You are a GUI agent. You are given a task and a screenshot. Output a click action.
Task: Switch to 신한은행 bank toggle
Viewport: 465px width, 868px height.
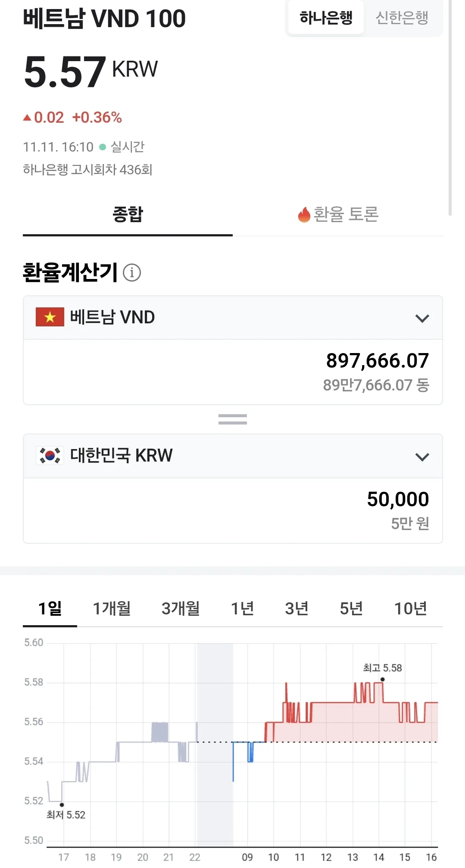[x=402, y=18]
